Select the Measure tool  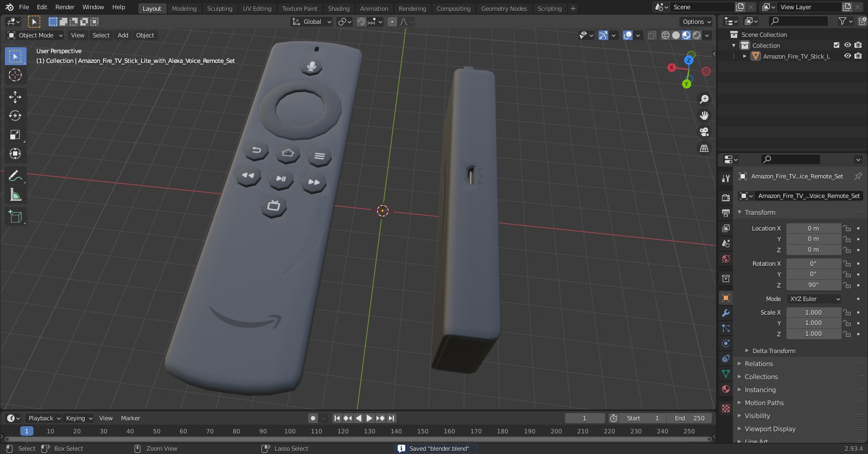[x=15, y=195]
